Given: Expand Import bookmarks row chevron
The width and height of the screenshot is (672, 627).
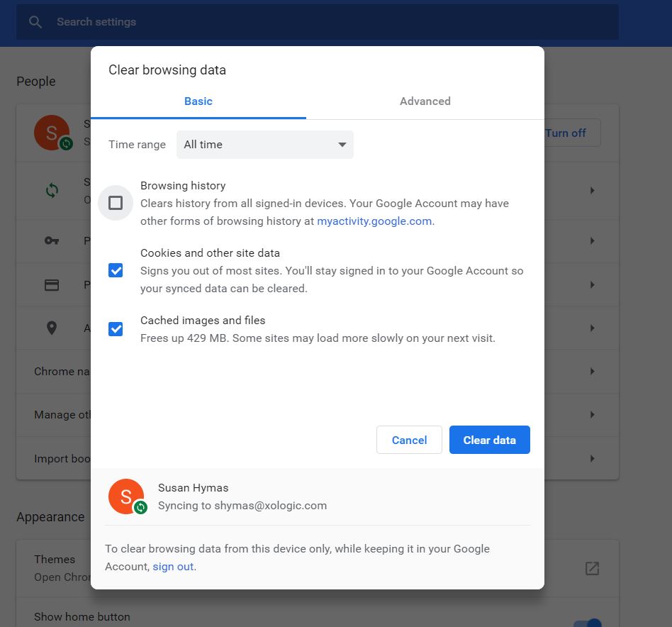Looking at the screenshot, I should click(x=592, y=458).
